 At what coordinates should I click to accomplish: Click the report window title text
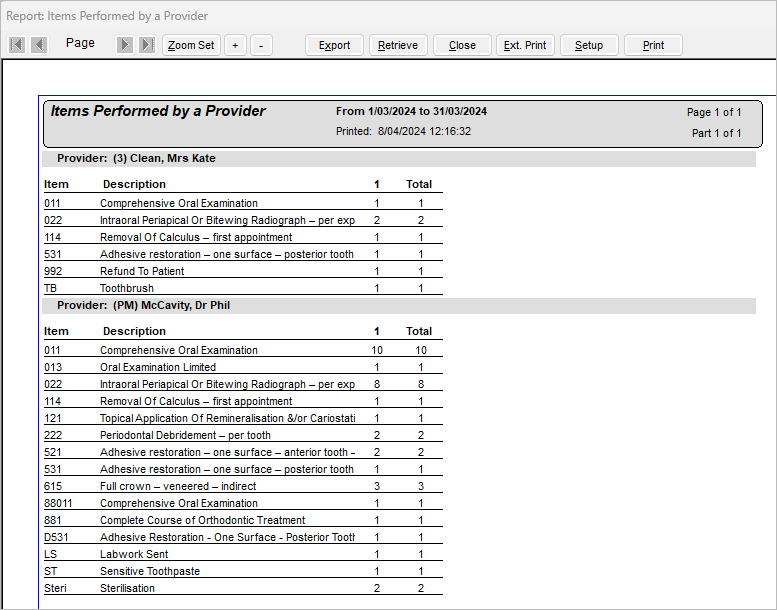(107, 16)
